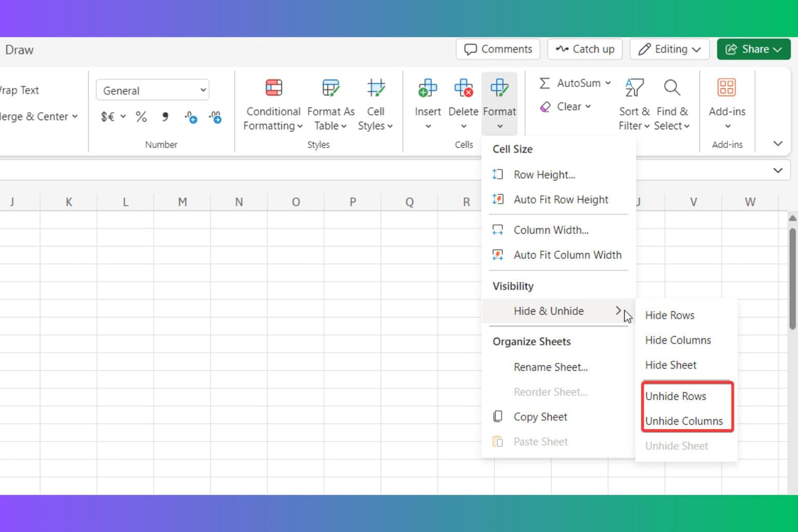Apply percent style format
798x532 pixels.
[x=141, y=117]
